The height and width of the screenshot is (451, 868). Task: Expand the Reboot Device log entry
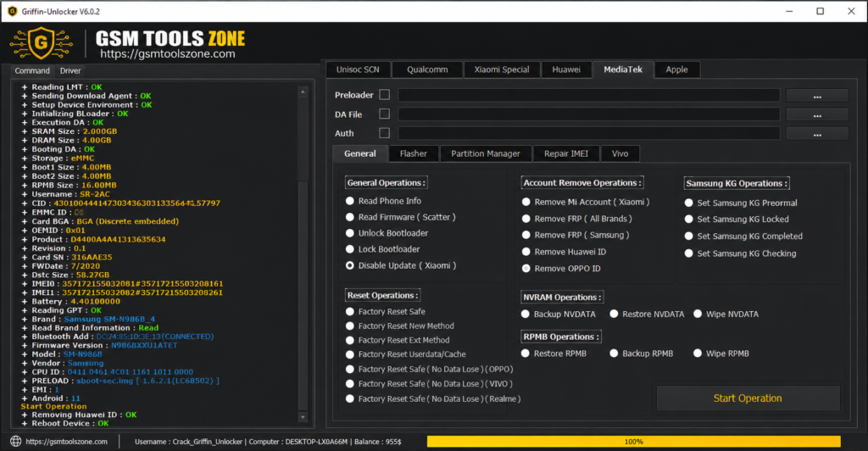click(x=25, y=423)
